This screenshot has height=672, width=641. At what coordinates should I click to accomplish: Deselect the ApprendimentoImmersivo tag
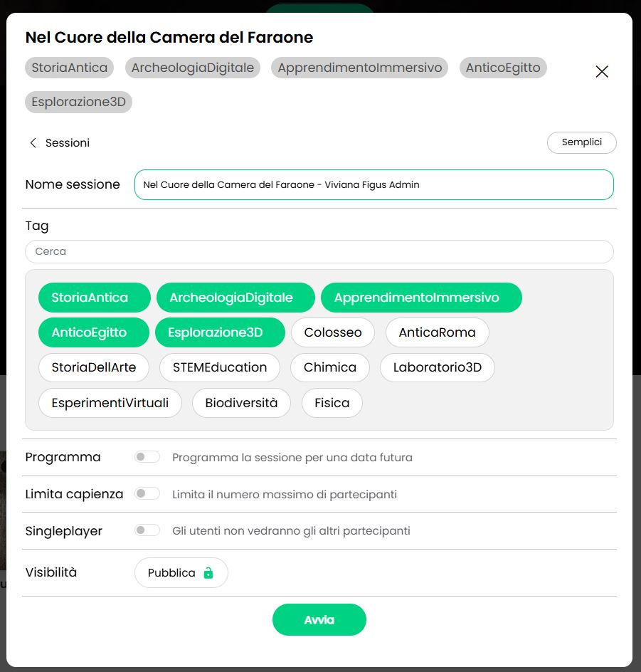click(x=421, y=297)
